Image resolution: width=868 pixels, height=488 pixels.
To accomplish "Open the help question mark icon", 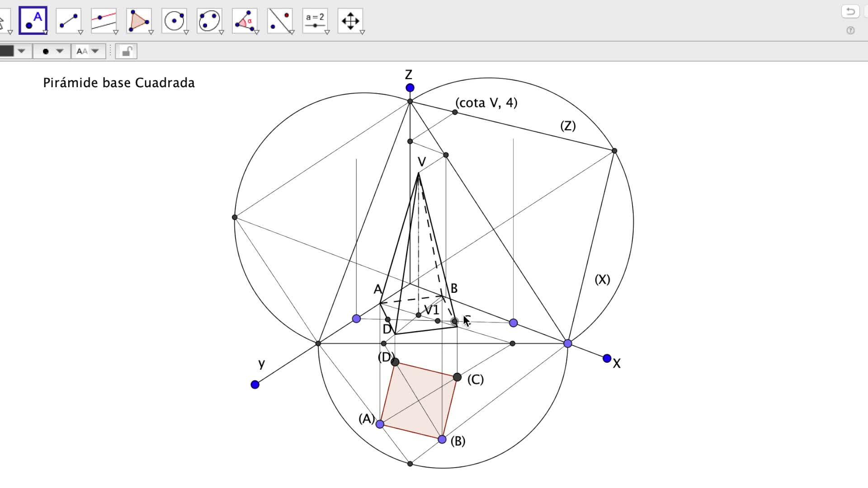I will (x=850, y=30).
